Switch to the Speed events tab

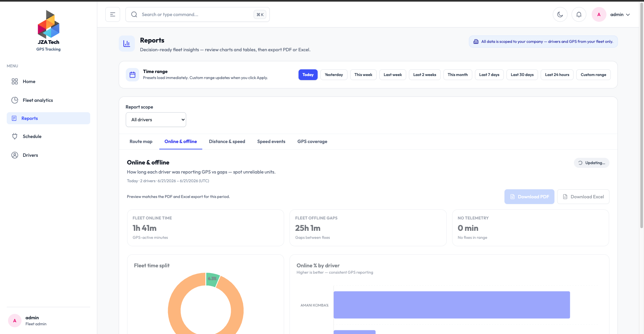coord(271,141)
